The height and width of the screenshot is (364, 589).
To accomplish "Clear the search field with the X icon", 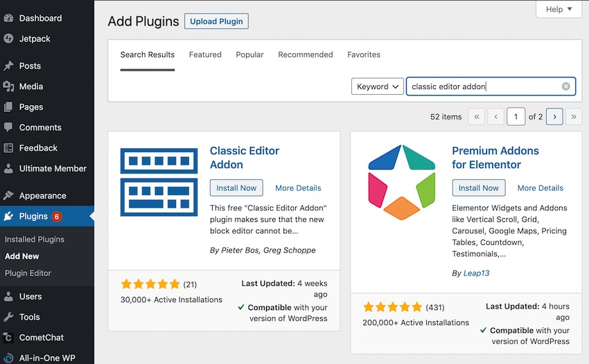I will 565,87.
